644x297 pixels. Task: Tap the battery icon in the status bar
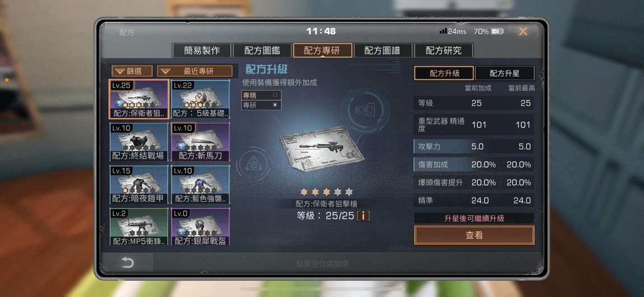click(x=497, y=31)
